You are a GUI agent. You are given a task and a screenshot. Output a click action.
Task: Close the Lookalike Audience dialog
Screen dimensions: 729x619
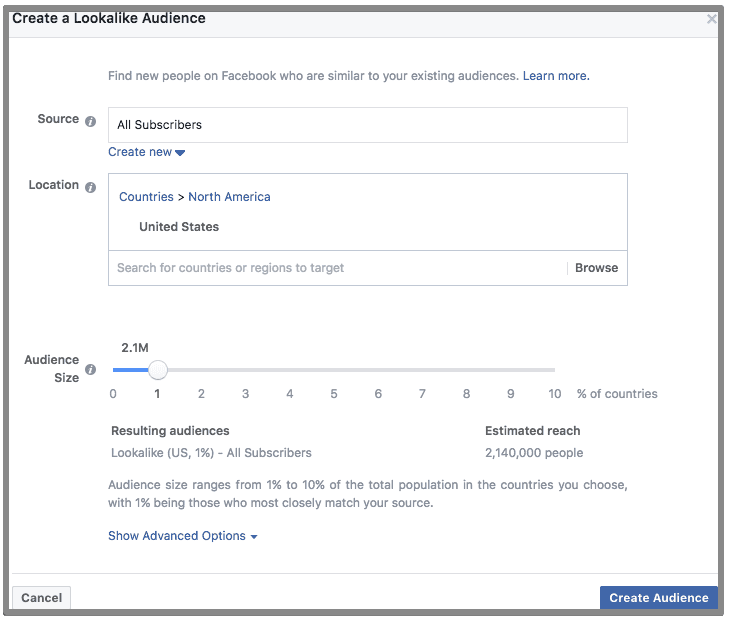tap(712, 19)
